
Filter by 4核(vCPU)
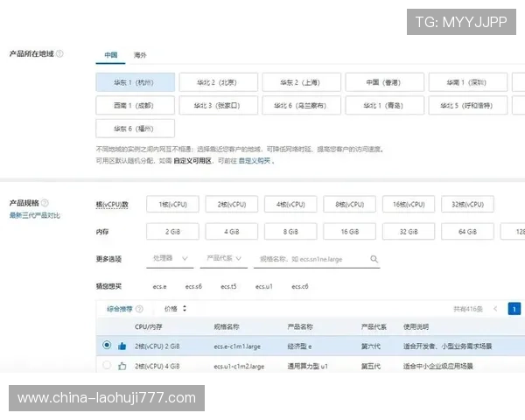coord(290,204)
